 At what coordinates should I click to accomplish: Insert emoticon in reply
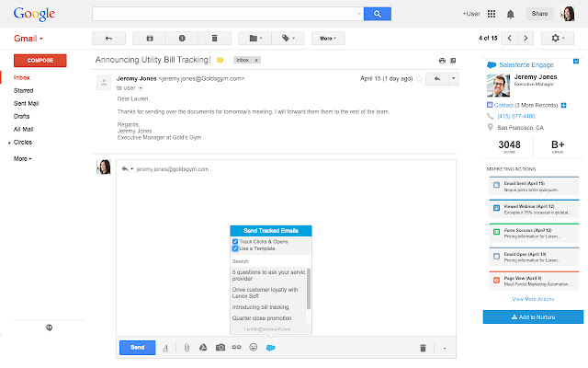254,348
